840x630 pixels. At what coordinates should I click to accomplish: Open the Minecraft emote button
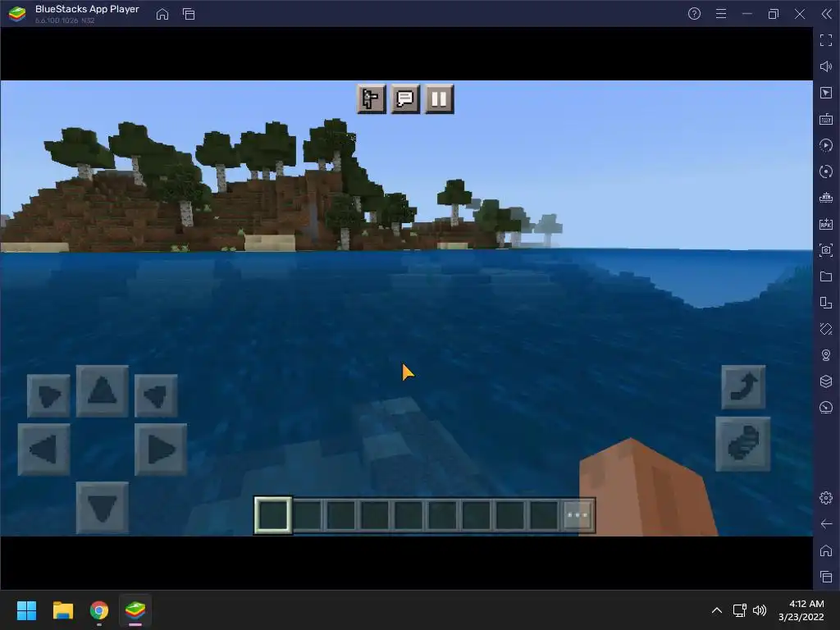pos(372,99)
